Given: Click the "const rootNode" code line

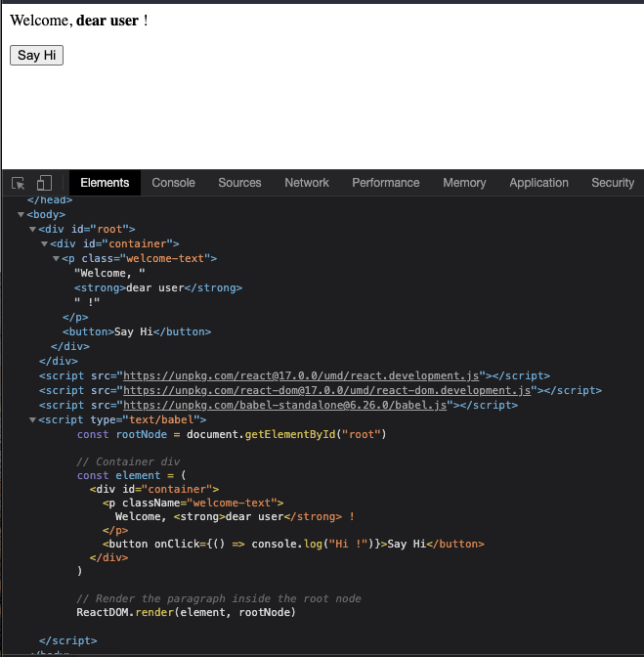Looking at the screenshot, I should (232, 434).
